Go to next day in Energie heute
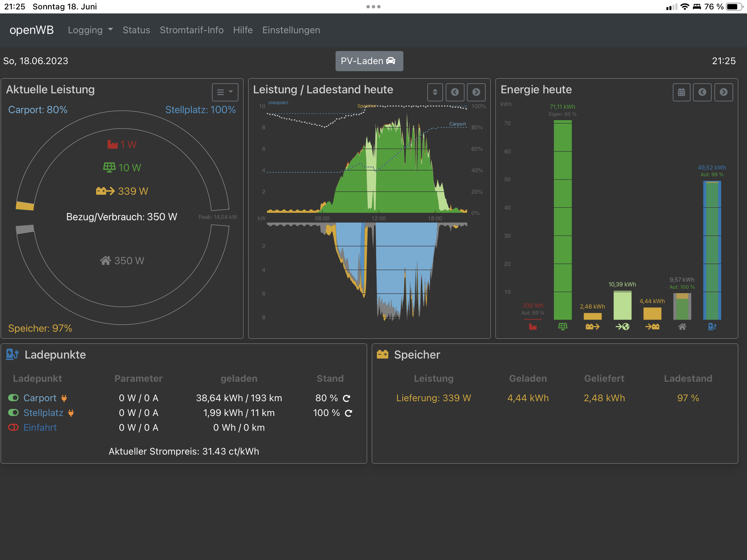Viewport: 747px width, 560px height. tap(723, 92)
